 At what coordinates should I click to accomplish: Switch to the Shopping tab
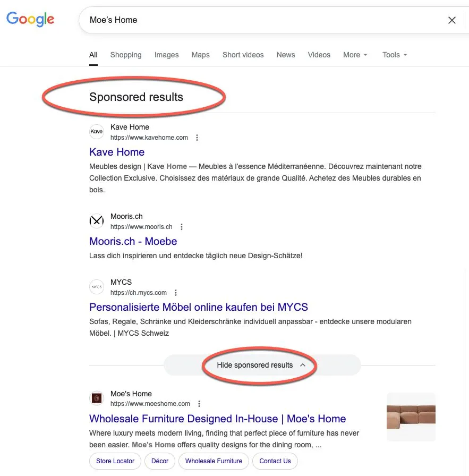tap(126, 55)
